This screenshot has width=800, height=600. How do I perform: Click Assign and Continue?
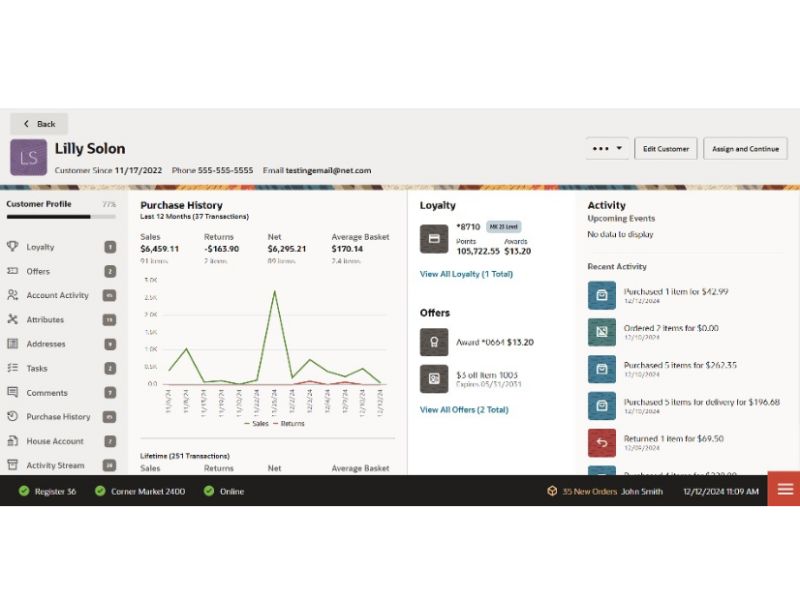click(745, 149)
